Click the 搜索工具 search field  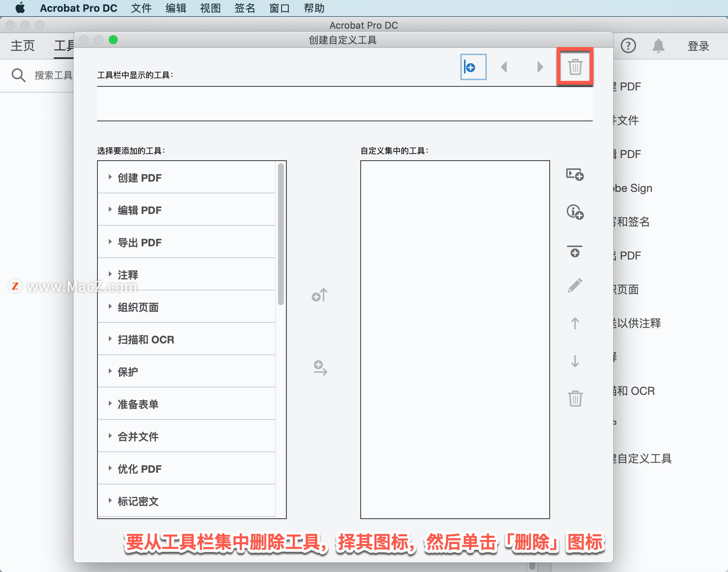(53, 75)
